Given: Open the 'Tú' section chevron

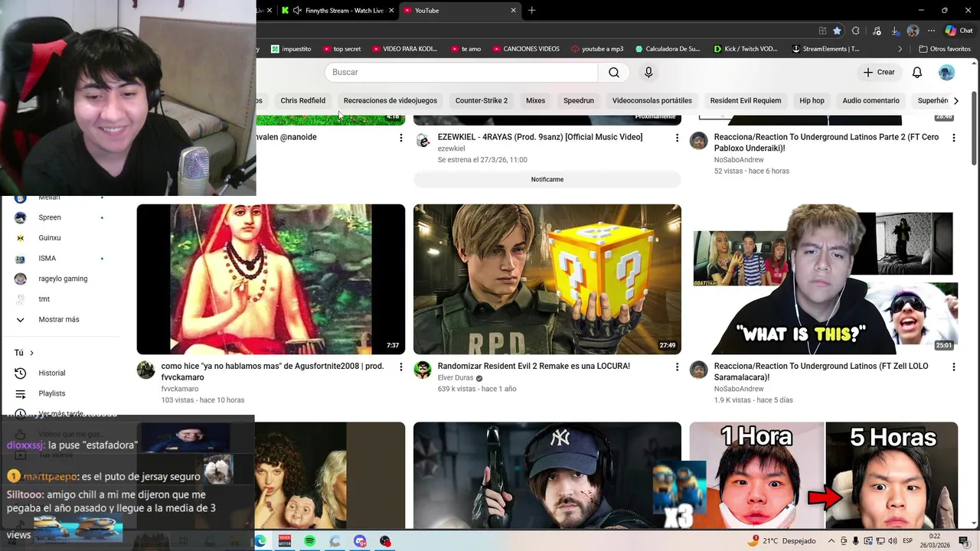Looking at the screenshot, I should [x=31, y=353].
